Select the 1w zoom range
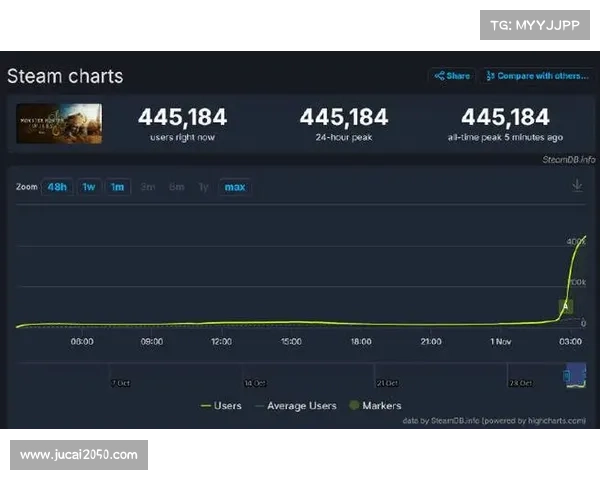This screenshot has height=480, width=600. coord(89,187)
